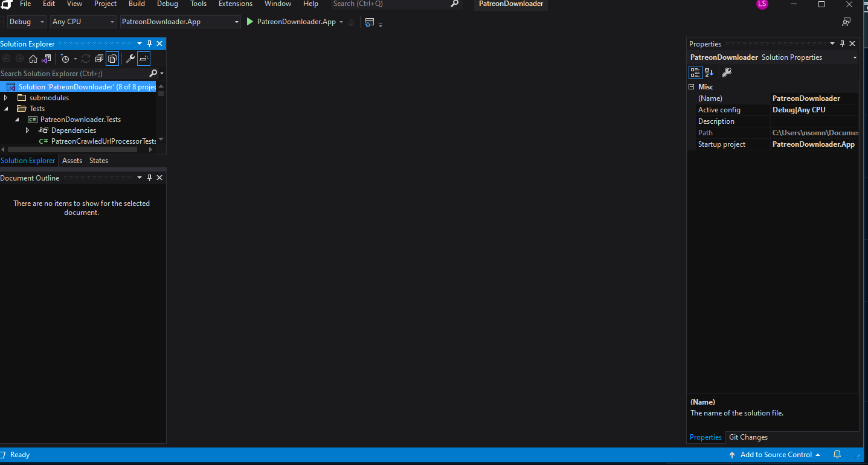Open Solution Explorer Properties wrench icon
This screenshot has height=465, width=868.
tap(130, 59)
